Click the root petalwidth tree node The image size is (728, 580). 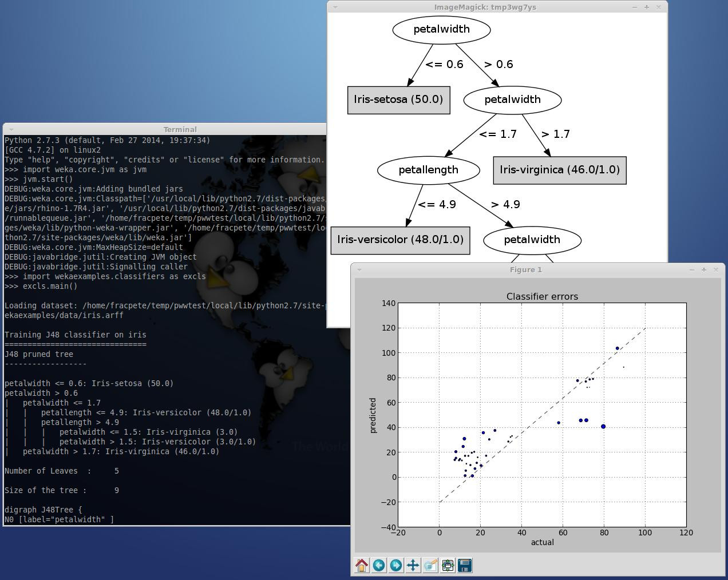click(x=441, y=29)
